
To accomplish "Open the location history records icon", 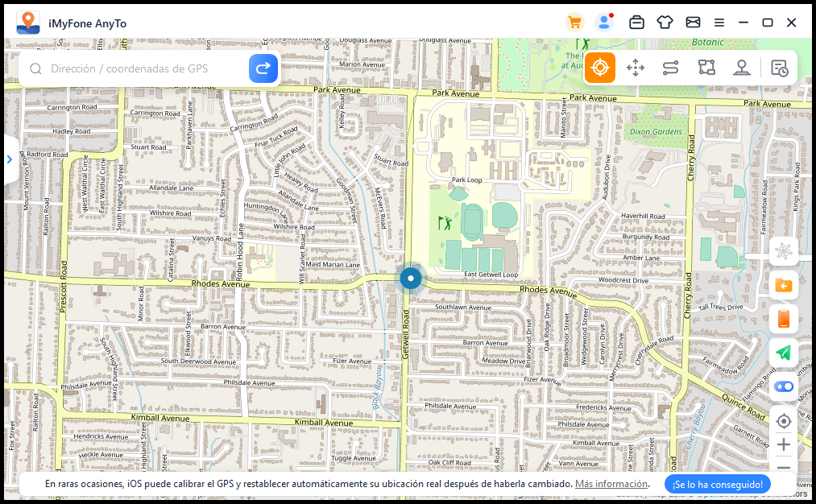I will [779, 68].
